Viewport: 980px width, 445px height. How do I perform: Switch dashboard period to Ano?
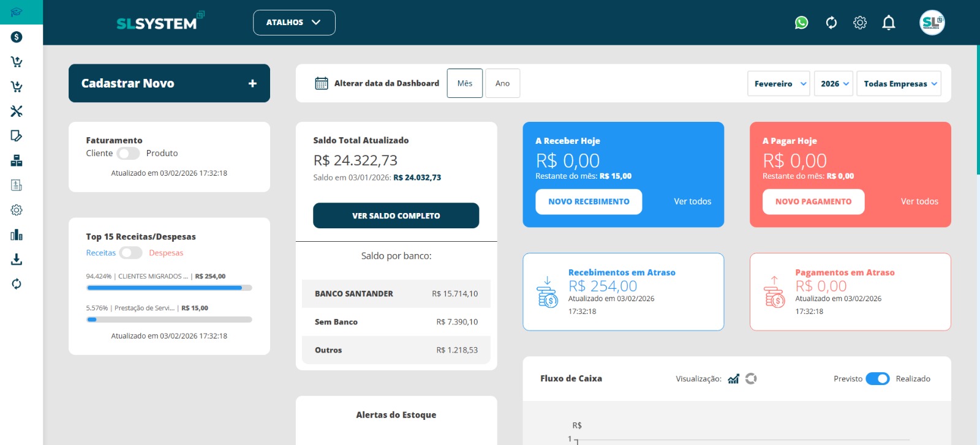pyautogui.click(x=502, y=83)
